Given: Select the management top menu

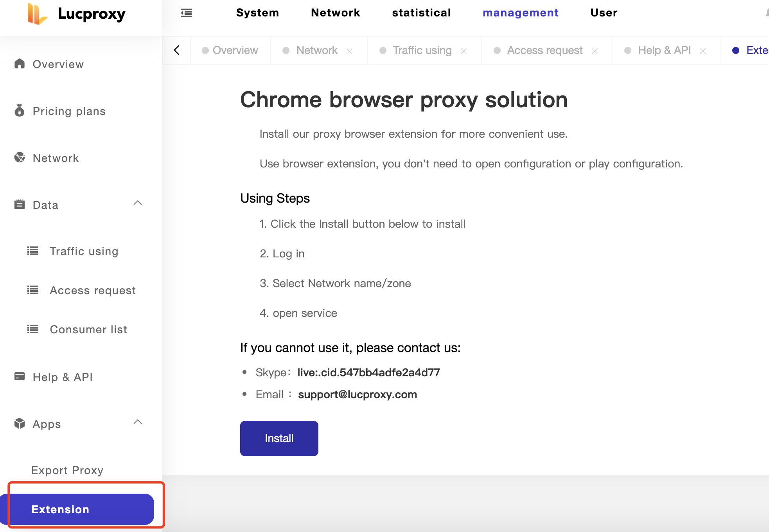Looking at the screenshot, I should pyautogui.click(x=520, y=13).
